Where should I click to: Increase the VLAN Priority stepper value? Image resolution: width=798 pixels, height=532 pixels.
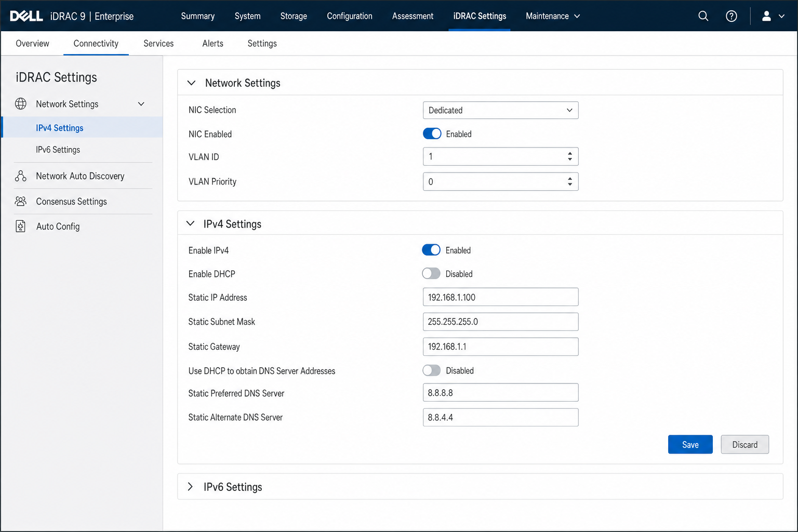[570, 178]
